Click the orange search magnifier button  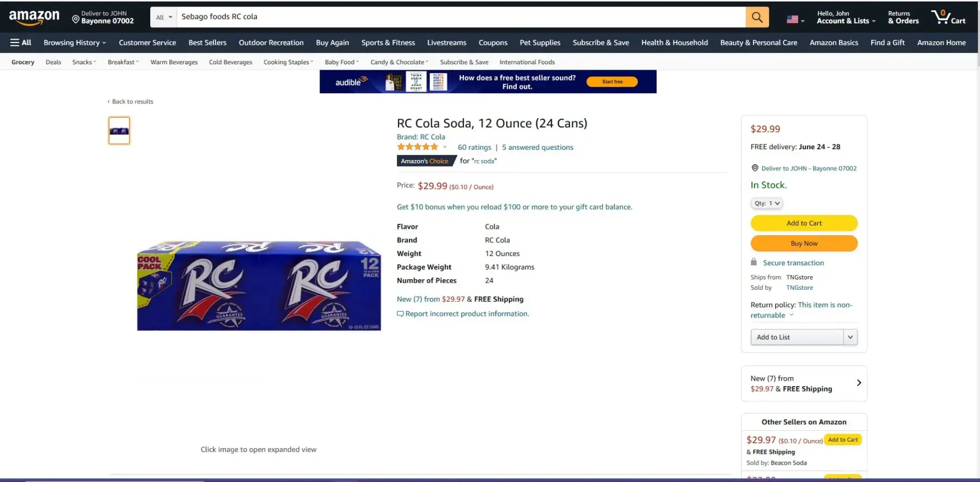click(757, 17)
